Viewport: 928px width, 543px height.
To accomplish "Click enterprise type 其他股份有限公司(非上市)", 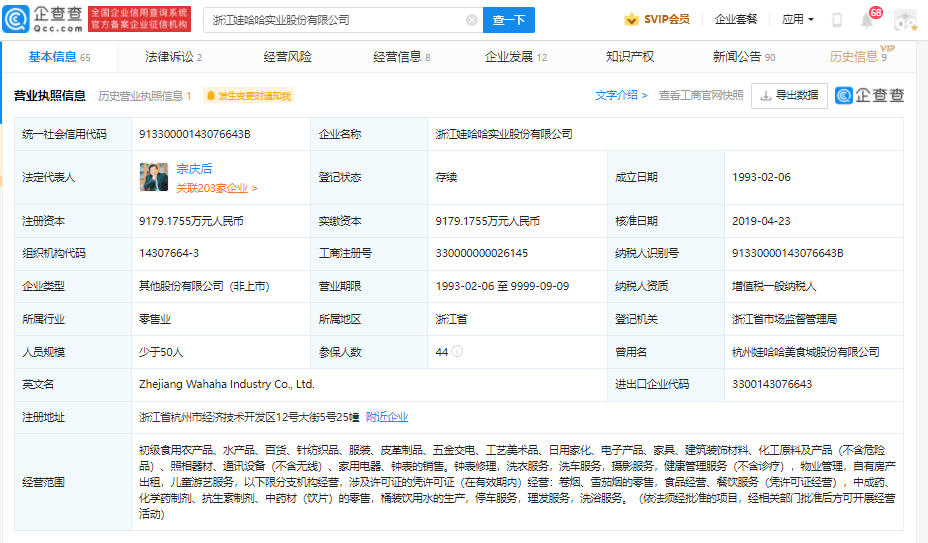I will tap(204, 286).
